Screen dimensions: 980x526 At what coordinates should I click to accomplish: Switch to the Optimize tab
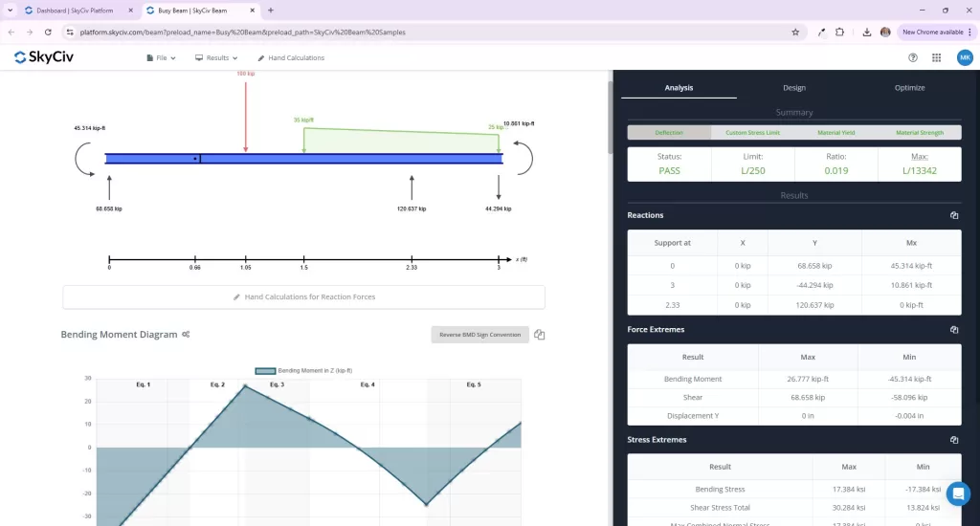click(x=909, y=88)
